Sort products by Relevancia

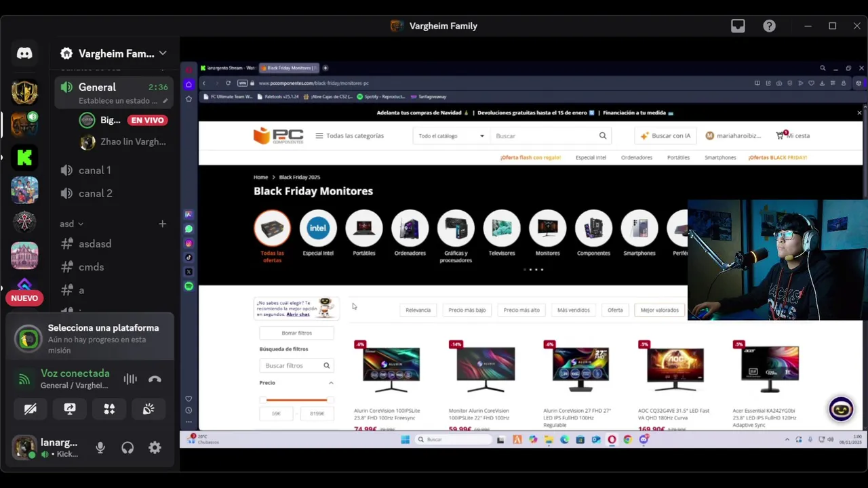[418, 310]
